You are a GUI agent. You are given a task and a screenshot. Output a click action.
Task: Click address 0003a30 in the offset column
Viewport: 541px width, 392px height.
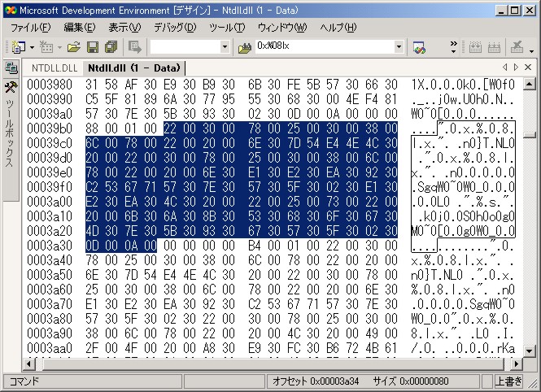[x=50, y=246]
